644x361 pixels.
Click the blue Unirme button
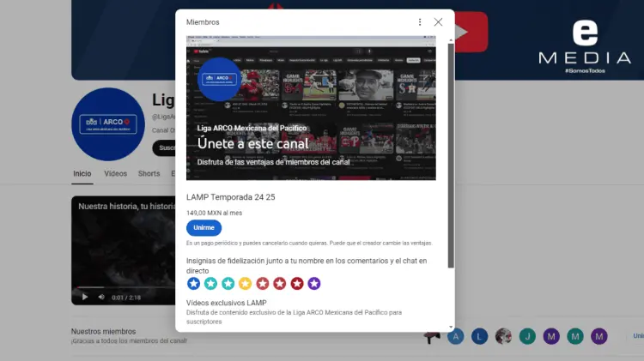tap(204, 228)
